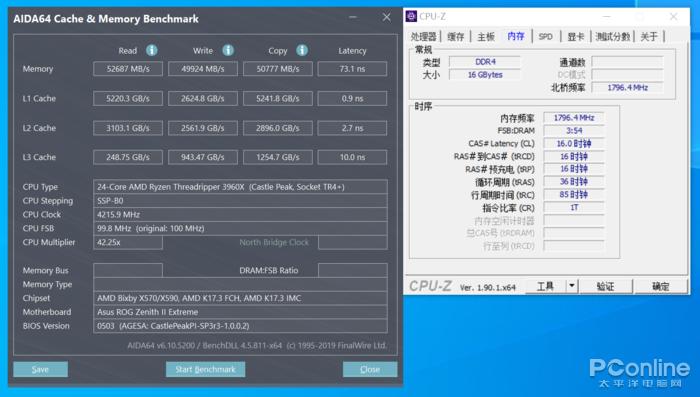Click the L3 Cache Write value 943.47 GB/s

pos(203,157)
